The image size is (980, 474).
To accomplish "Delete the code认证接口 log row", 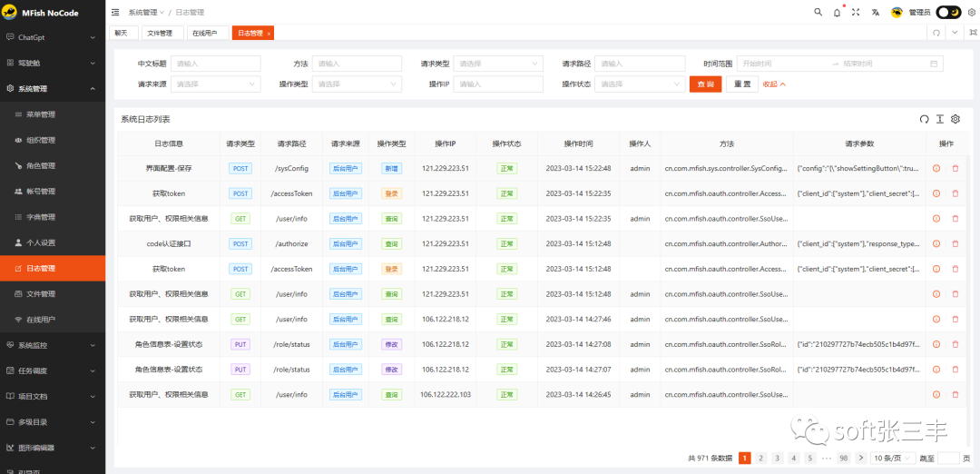I will coord(955,243).
